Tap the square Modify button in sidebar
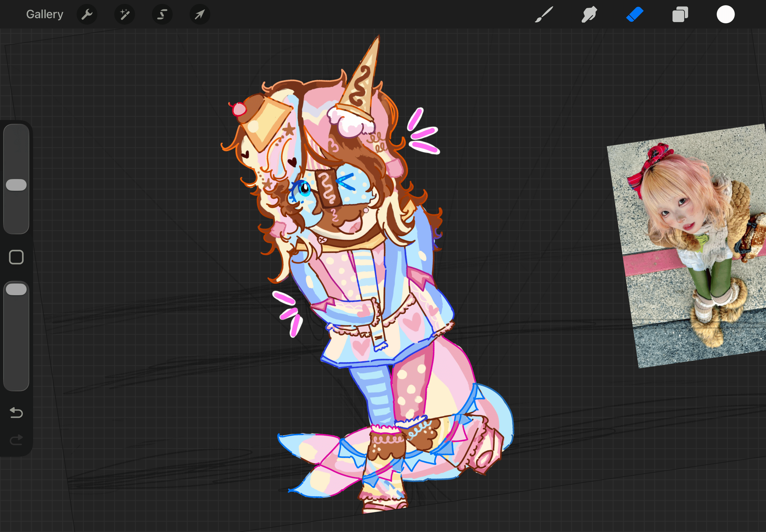Image resolution: width=766 pixels, height=532 pixels. coord(16,257)
